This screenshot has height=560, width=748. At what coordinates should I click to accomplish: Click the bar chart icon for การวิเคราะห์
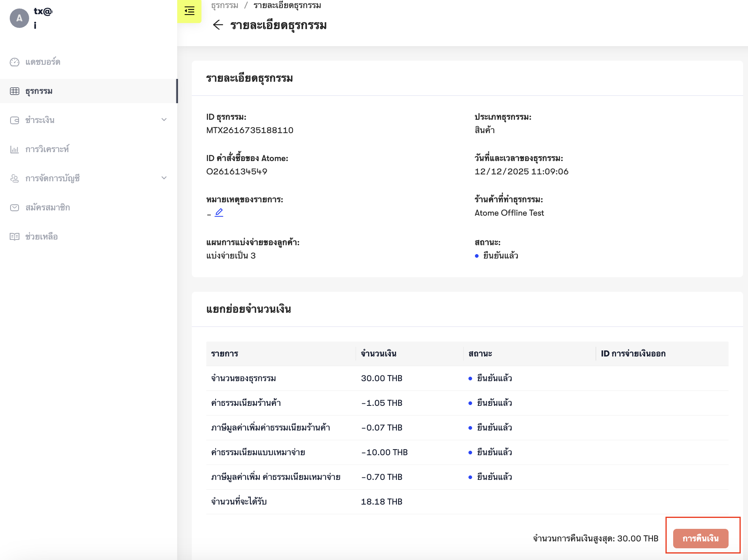pyautogui.click(x=15, y=149)
